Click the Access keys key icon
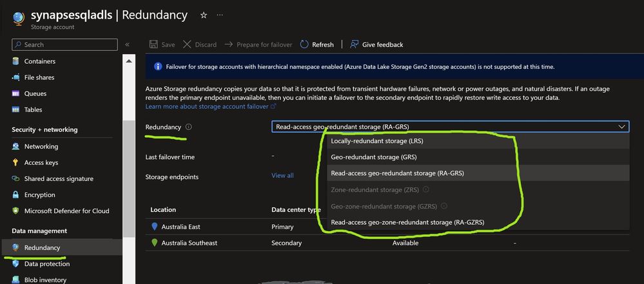 tap(15, 162)
